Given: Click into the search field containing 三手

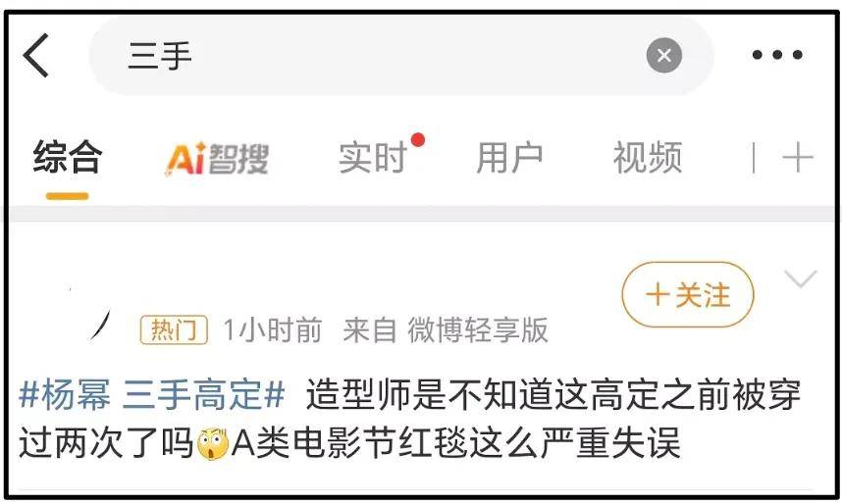Looking at the screenshot, I should coord(400,55).
